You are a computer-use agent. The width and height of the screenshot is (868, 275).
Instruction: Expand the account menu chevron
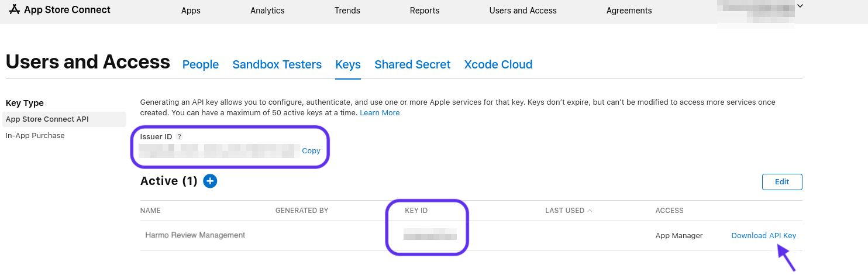tap(800, 6)
